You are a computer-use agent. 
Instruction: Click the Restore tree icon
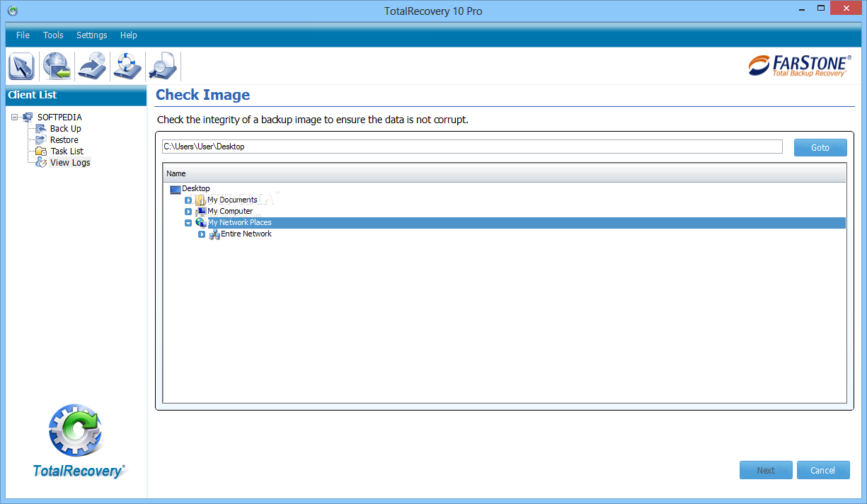41,139
